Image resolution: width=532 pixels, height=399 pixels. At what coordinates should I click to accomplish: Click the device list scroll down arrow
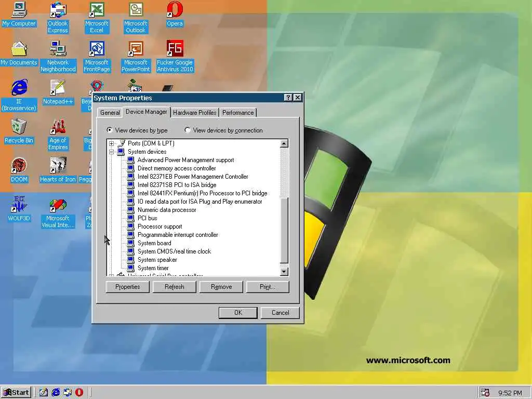click(284, 271)
